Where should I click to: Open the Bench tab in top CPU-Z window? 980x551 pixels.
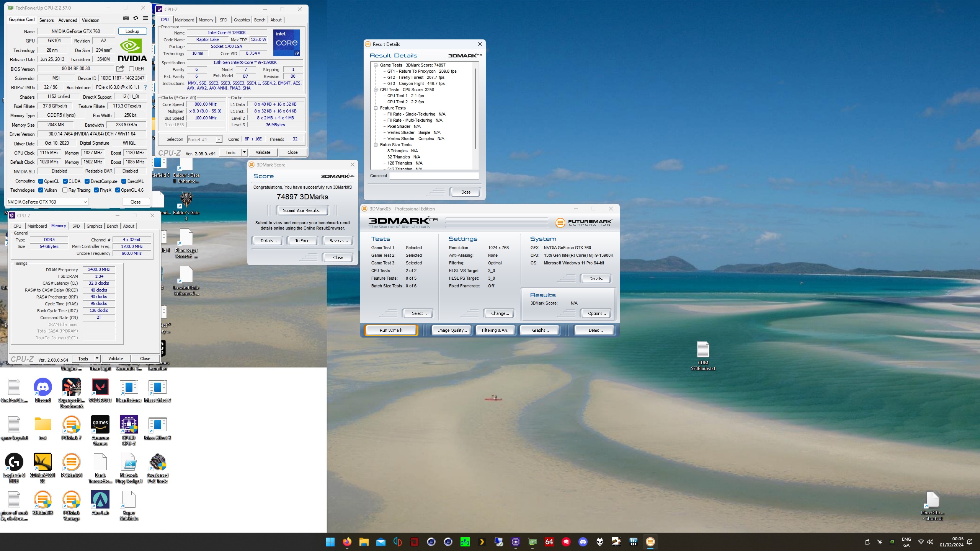pos(260,20)
